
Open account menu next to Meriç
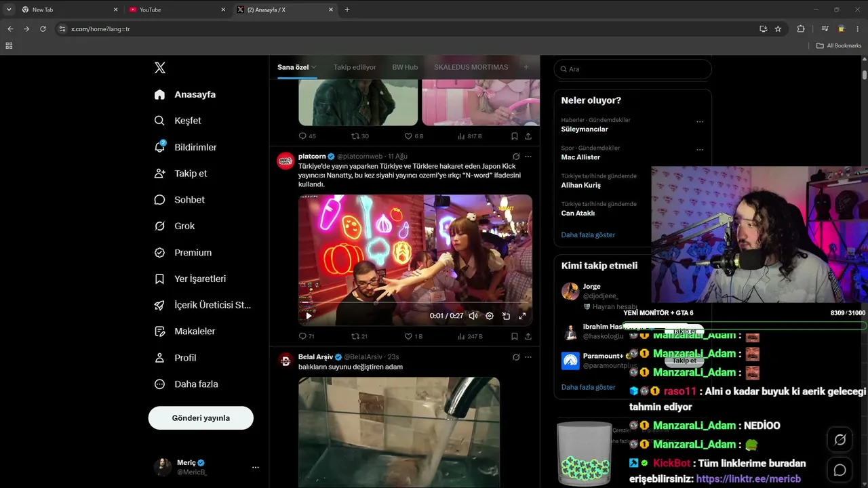(x=255, y=467)
